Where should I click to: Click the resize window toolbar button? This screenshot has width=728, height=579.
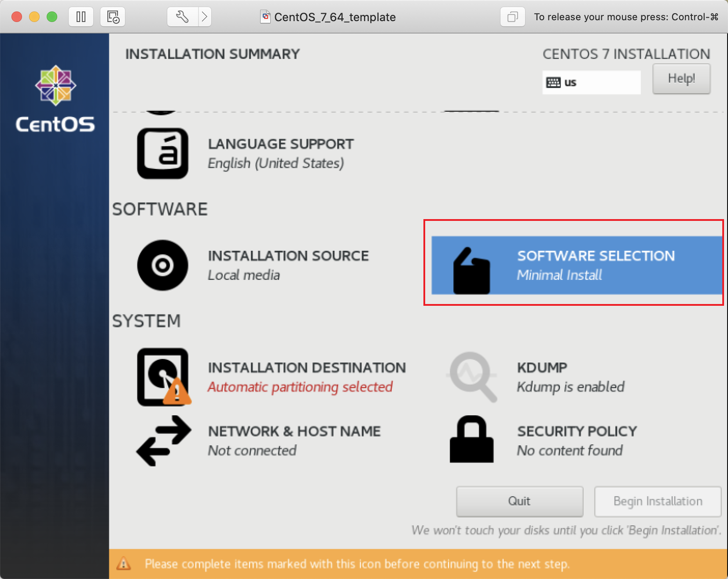point(513,17)
